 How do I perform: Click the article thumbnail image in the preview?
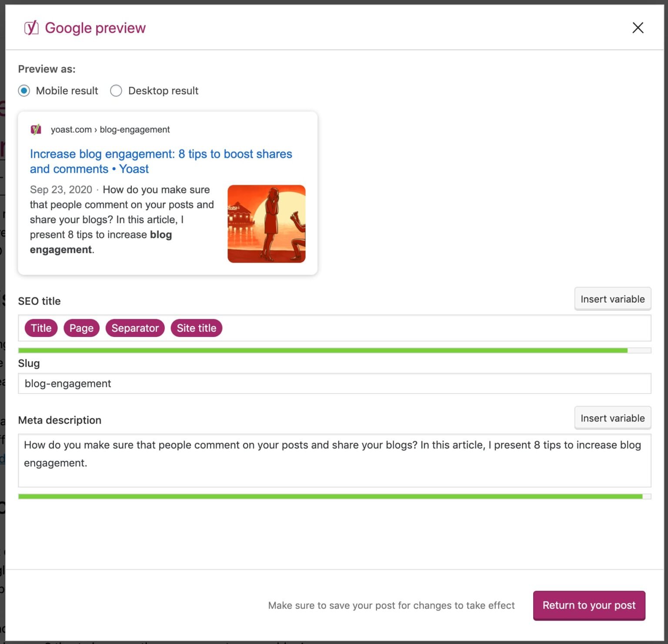(266, 224)
